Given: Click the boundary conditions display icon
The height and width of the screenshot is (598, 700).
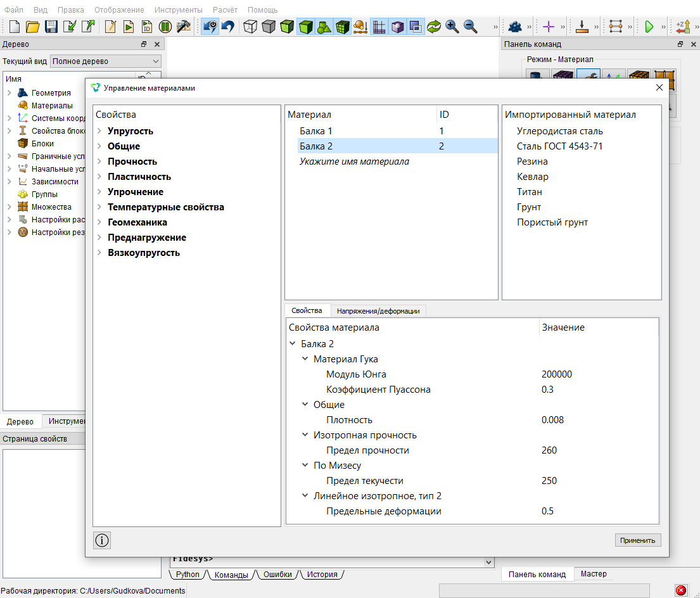Looking at the screenshot, I should (x=360, y=27).
